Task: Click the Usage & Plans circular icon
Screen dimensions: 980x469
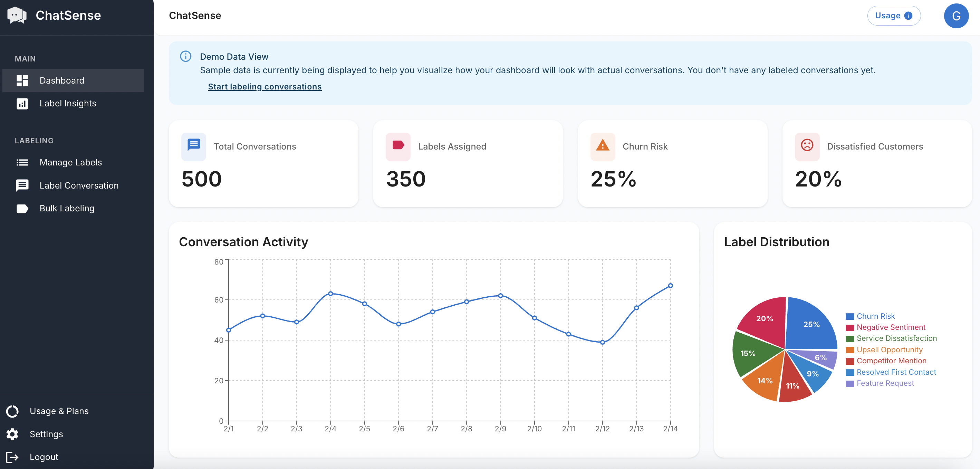Action: point(12,411)
